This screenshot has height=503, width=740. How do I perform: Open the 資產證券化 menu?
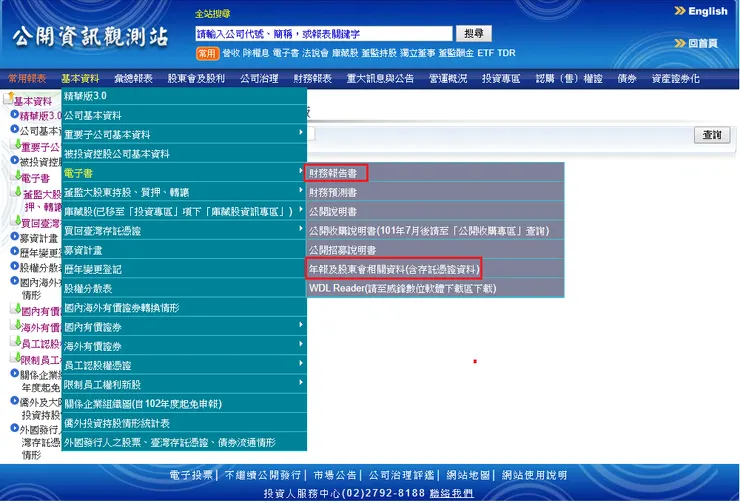(676, 79)
